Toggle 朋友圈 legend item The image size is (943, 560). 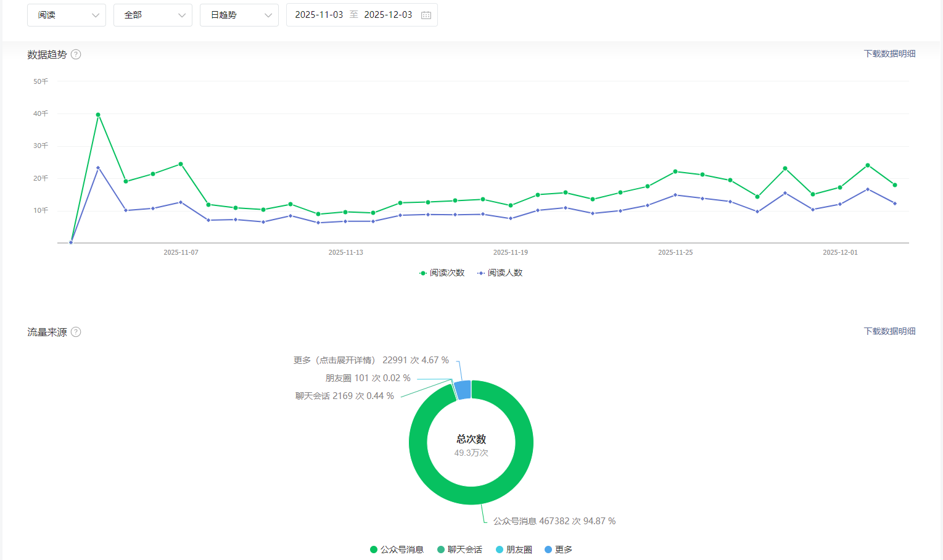[514, 550]
